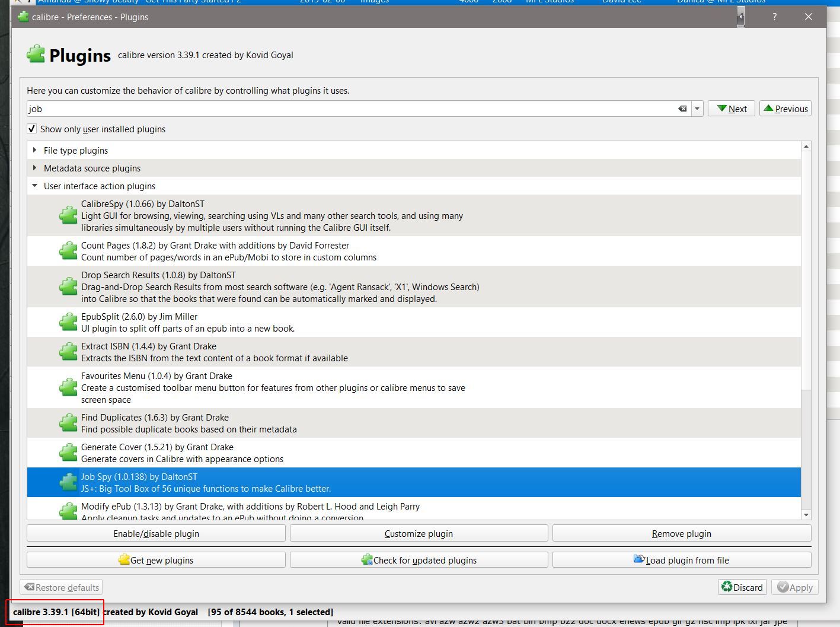Click 'calibre version 3.39.1 created by Kovid Goyal' header text
Screen dimensions: 840x627
206,55
